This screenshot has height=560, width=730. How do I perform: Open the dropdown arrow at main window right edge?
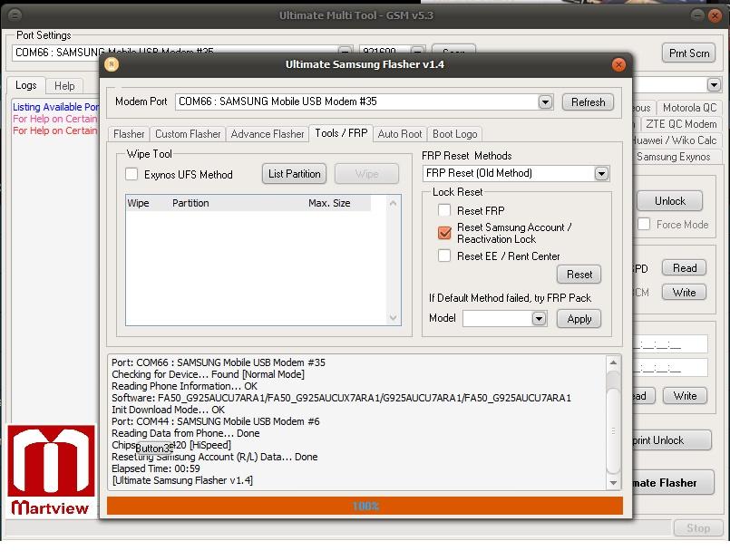714,85
